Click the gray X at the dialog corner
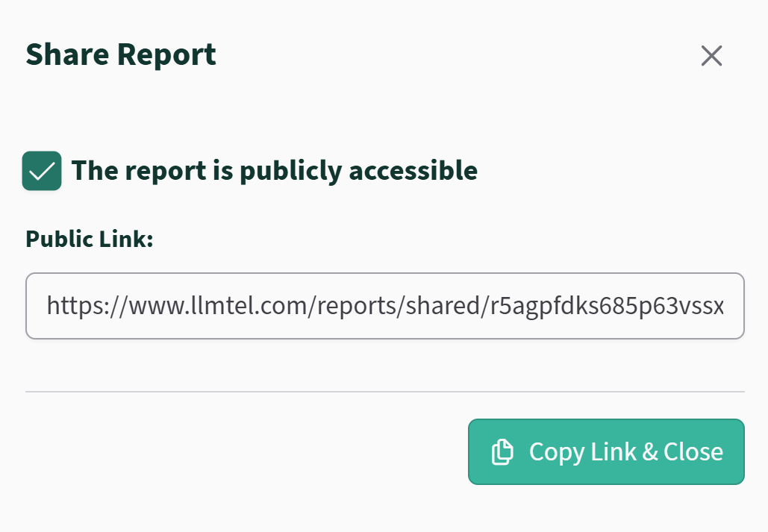This screenshot has height=532, width=768. pos(711,56)
